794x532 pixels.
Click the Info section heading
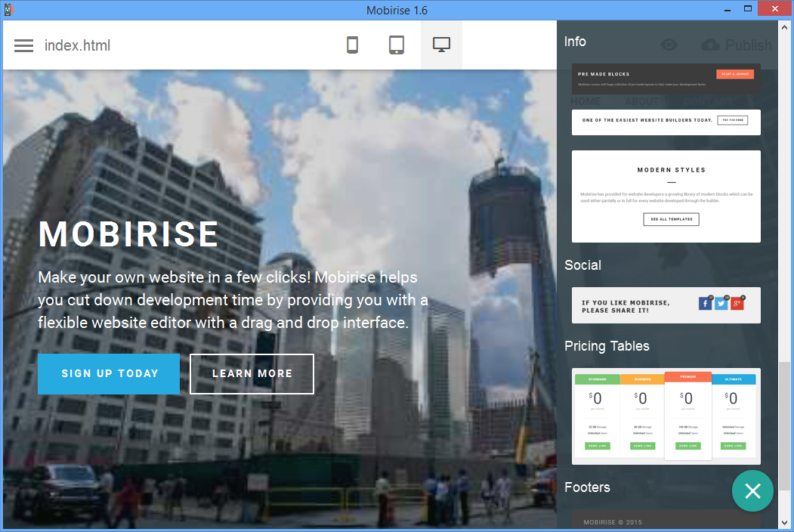click(x=575, y=42)
